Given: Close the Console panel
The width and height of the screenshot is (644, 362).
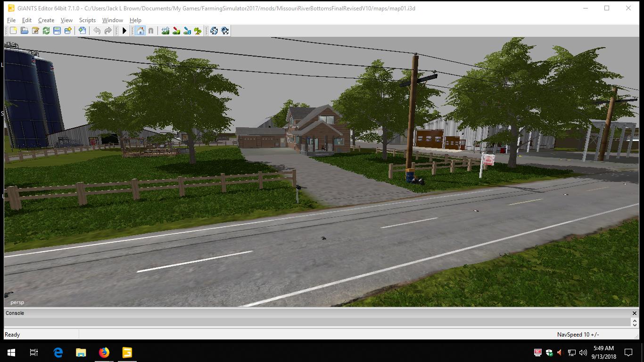Looking at the screenshot, I should click(x=634, y=313).
